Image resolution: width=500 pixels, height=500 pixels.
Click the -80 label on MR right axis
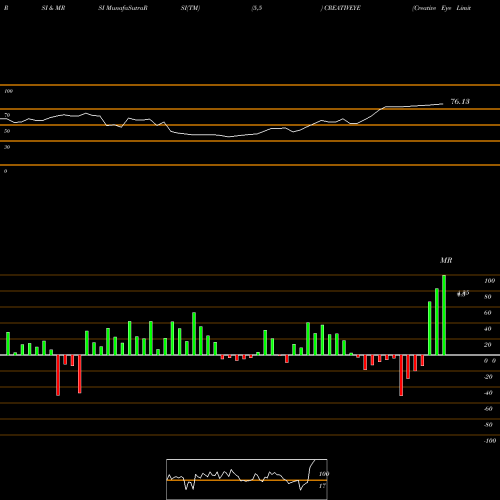point(488,425)
